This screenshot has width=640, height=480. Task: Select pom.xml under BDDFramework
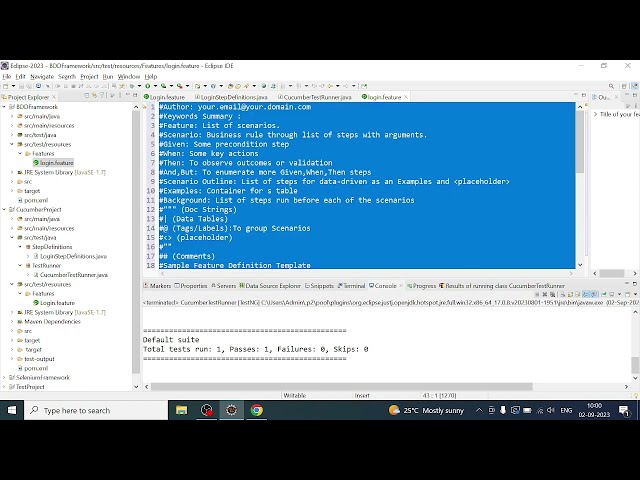[x=33, y=200]
